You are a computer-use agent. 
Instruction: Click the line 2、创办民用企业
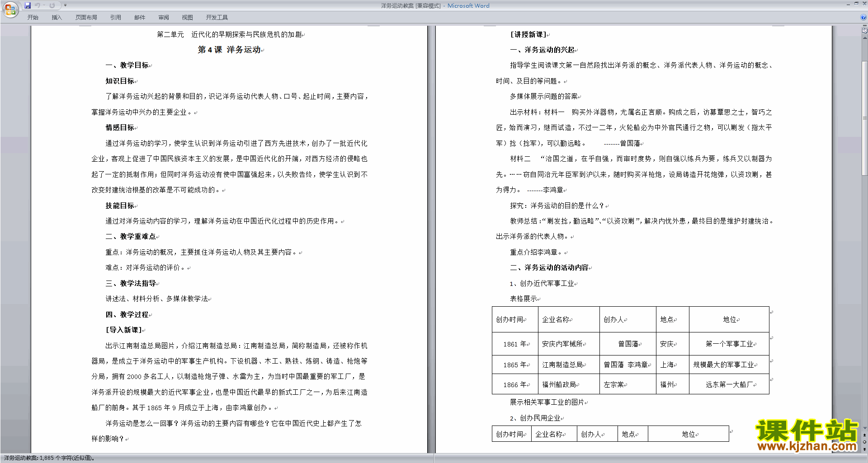click(x=535, y=418)
